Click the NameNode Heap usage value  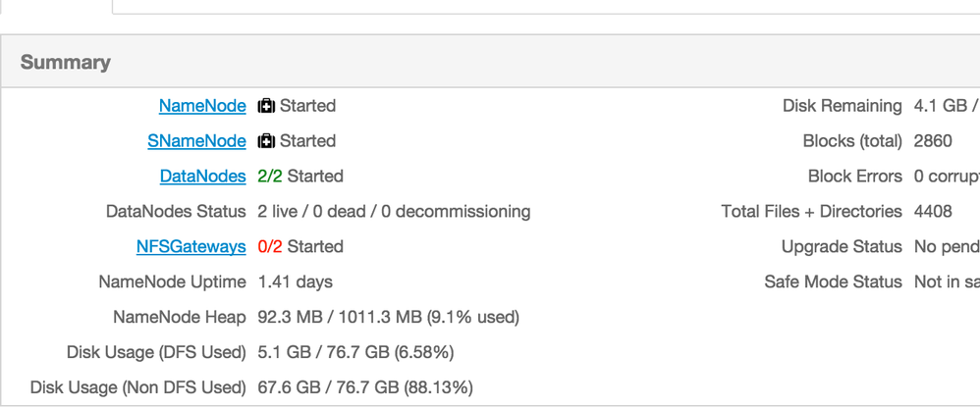click(x=388, y=318)
